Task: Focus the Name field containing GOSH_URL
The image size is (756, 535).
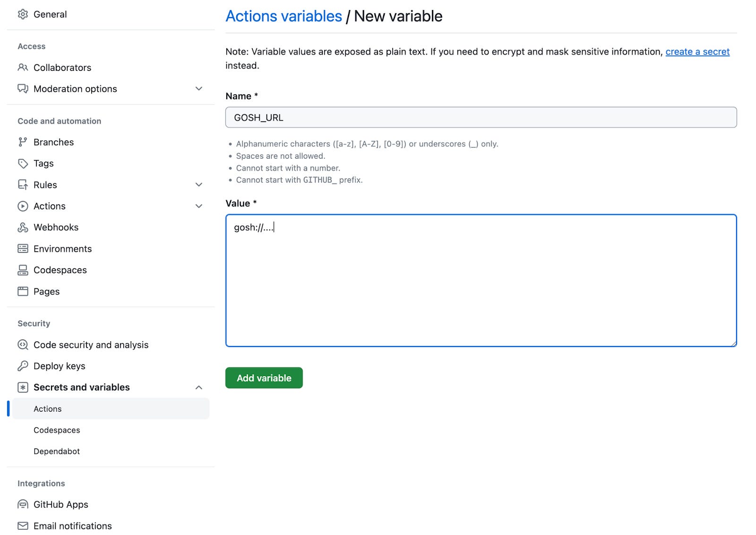Action: click(481, 117)
